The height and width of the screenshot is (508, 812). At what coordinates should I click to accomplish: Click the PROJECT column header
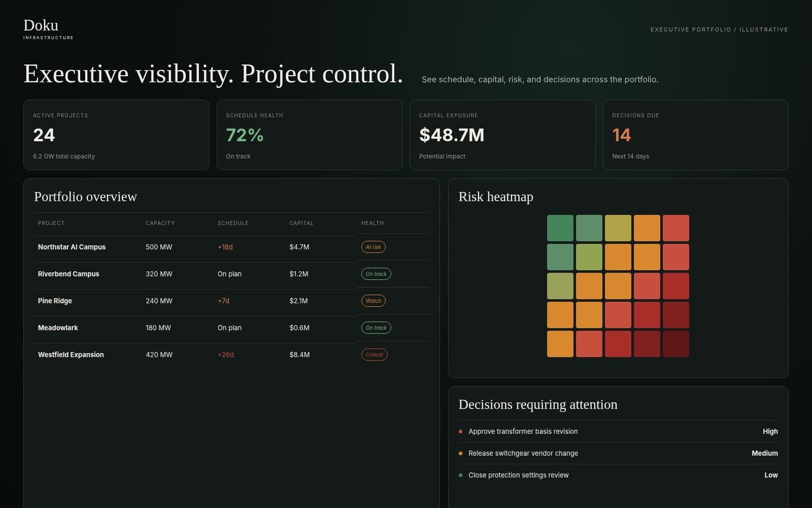tap(51, 223)
